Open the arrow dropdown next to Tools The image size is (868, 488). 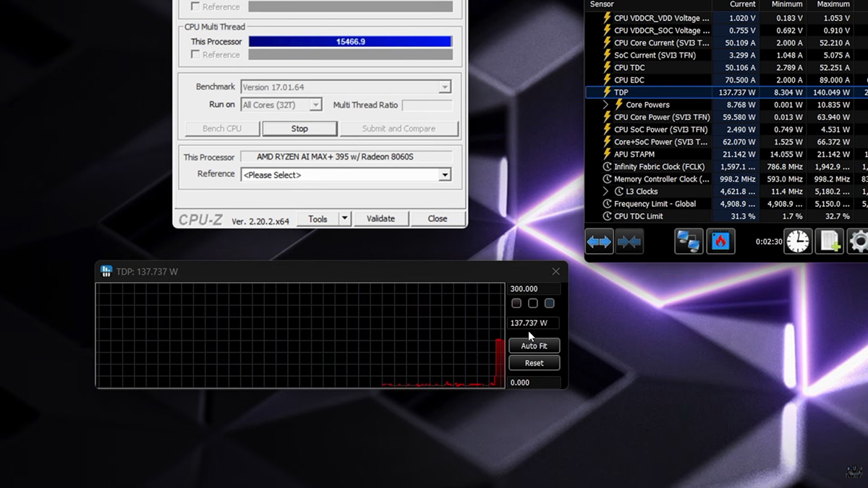(345, 218)
